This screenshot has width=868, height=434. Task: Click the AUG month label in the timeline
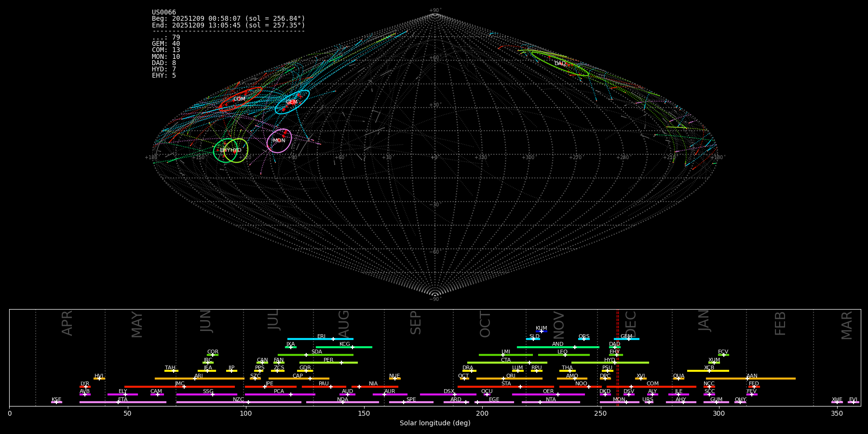[344, 323]
